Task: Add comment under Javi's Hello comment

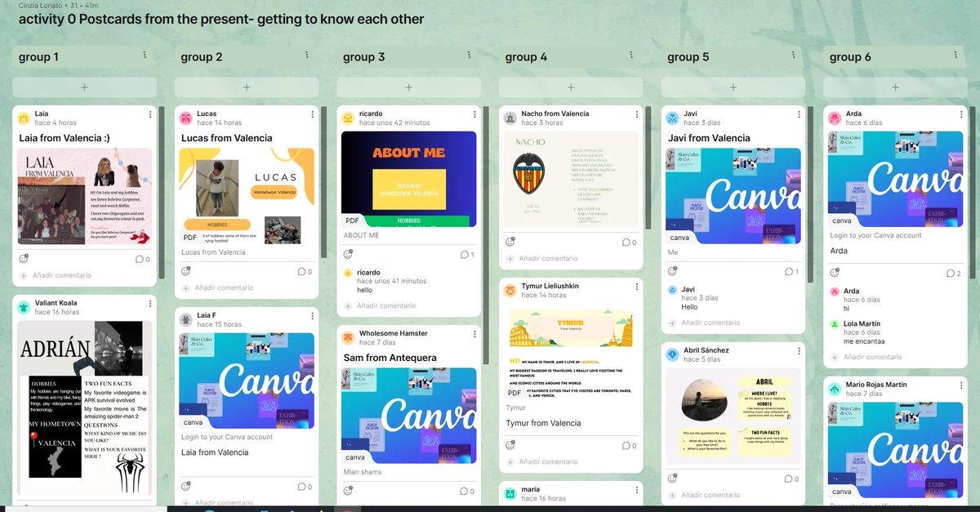Action: click(710, 323)
